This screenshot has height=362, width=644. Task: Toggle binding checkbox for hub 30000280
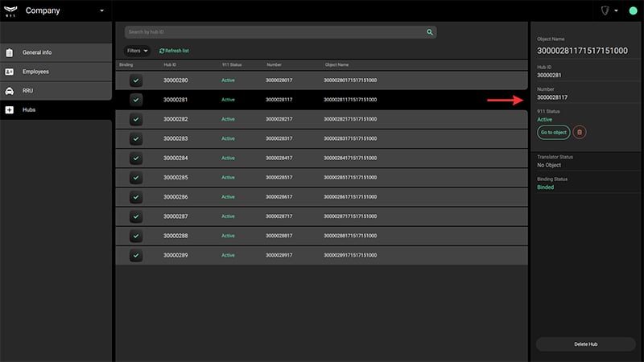136,80
